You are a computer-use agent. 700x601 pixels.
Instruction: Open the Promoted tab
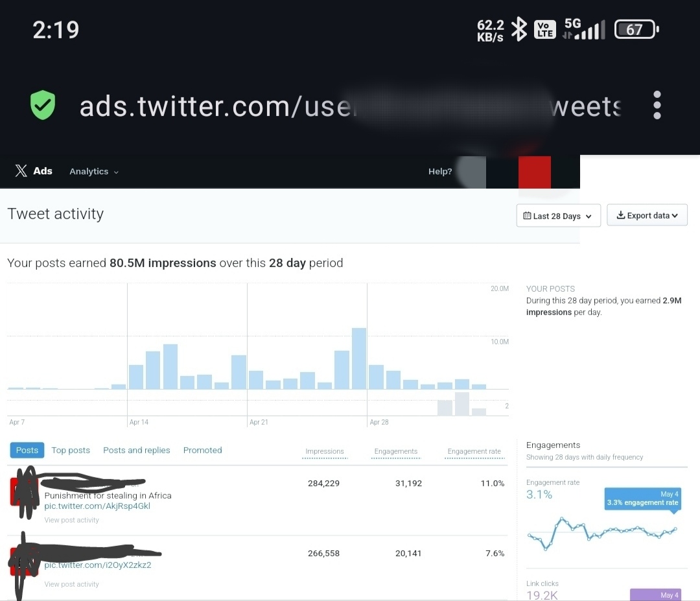203,450
